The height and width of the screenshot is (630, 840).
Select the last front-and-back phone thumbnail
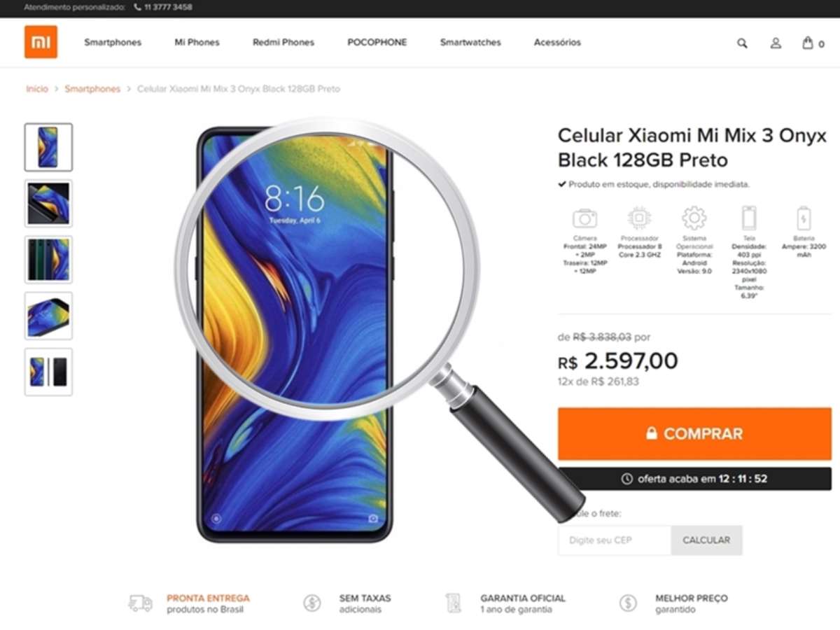tap(48, 372)
